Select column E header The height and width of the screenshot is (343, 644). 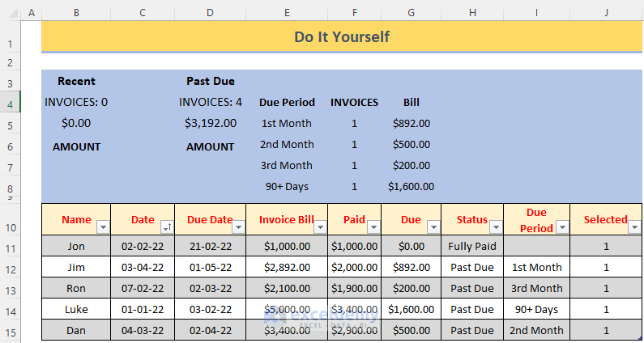click(287, 13)
